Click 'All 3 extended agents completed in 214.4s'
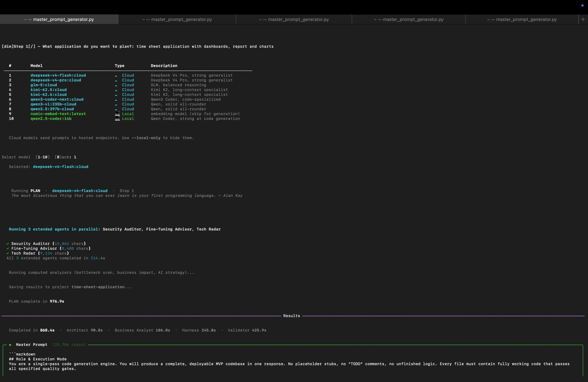Viewport: 588px width, 382px height. [x=56, y=258]
